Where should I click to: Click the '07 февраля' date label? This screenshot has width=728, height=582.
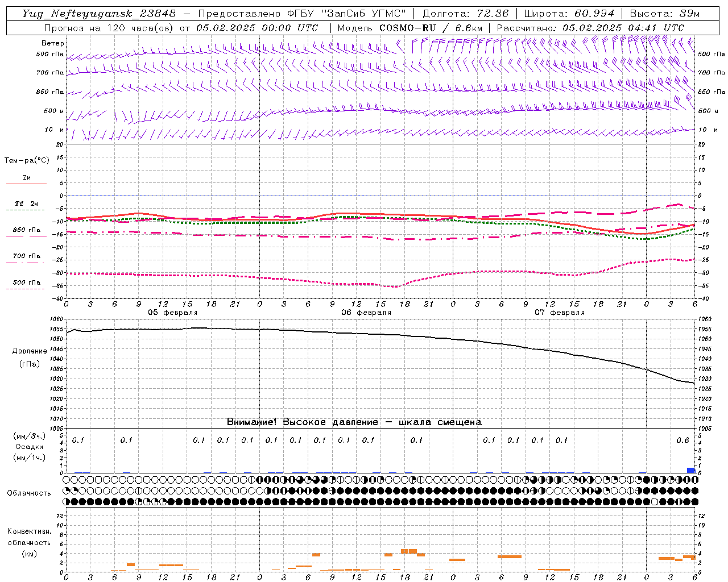point(560,313)
